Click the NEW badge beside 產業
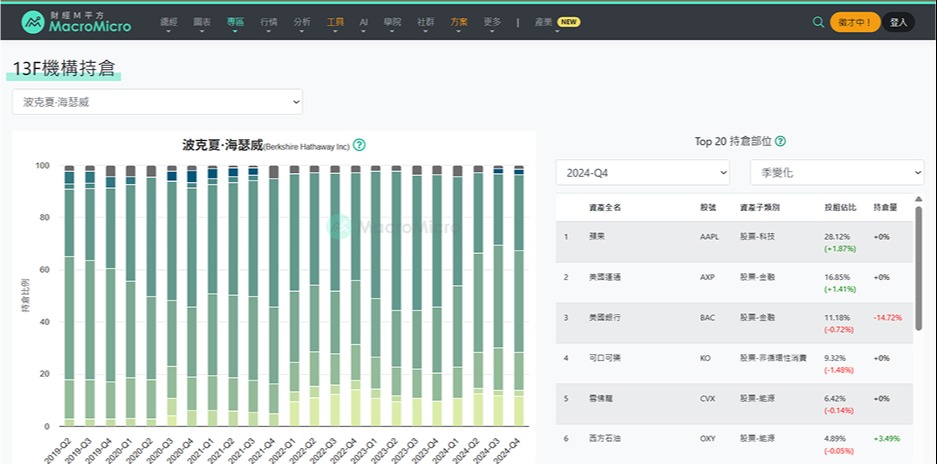 pyautogui.click(x=568, y=22)
